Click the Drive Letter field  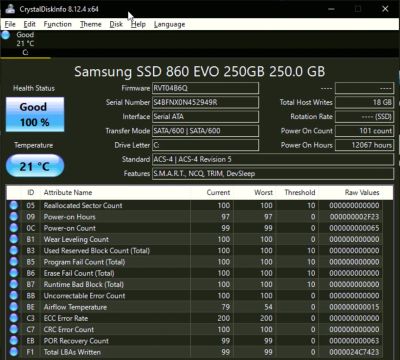tap(205, 145)
